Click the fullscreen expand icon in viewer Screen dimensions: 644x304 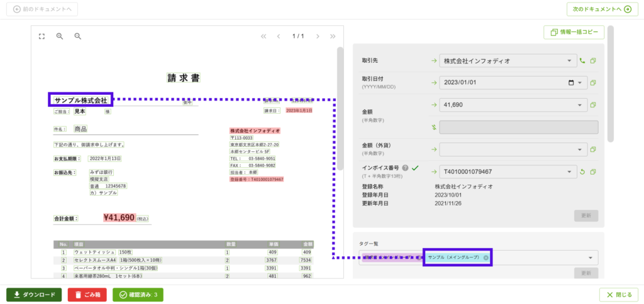[42, 36]
